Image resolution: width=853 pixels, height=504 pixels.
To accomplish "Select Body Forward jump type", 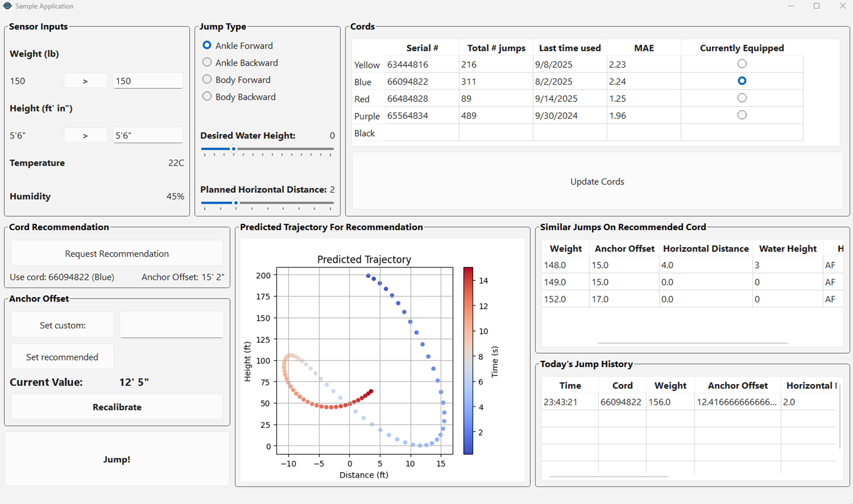I will [207, 79].
